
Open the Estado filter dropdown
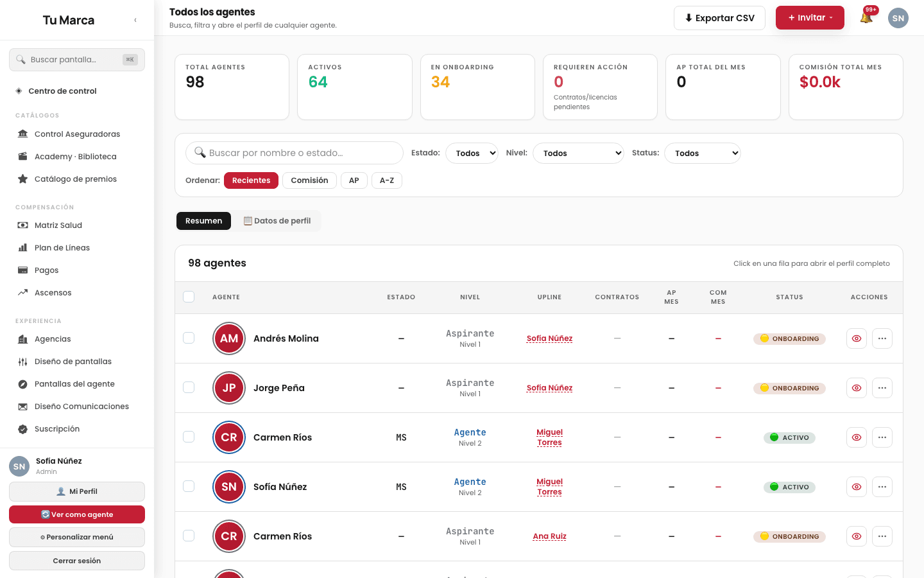tap(472, 153)
